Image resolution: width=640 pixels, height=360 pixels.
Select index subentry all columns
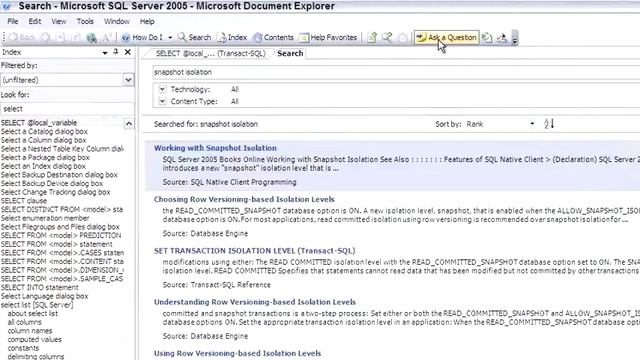tap(24, 322)
